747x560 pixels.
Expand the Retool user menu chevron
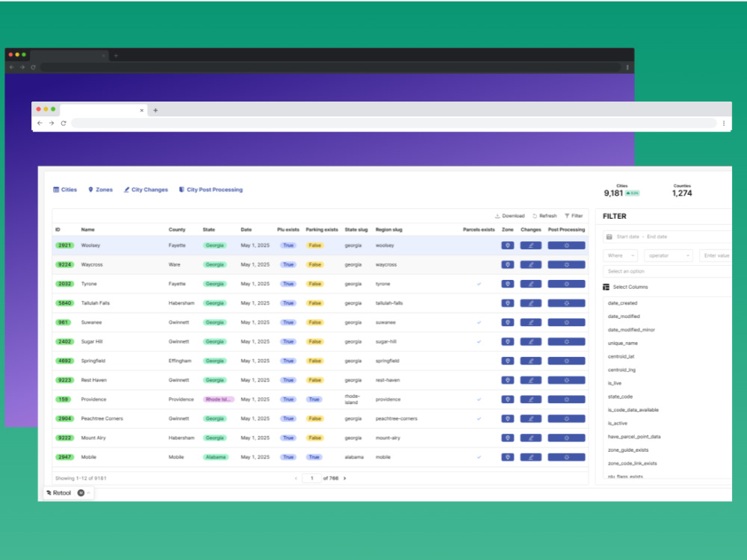click(89, 493)
